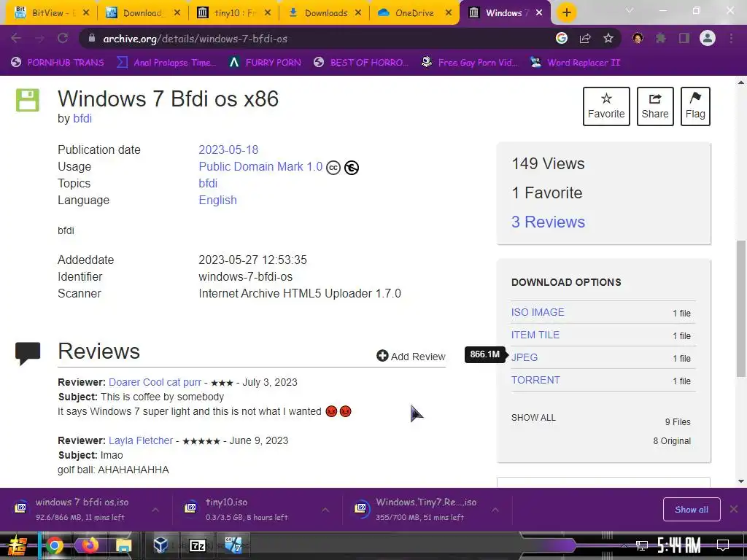This screenshot has height=560, width=747.
Task: Open the ITEM TILE download option
Action: pyautogui.click(x=535, y=335)
